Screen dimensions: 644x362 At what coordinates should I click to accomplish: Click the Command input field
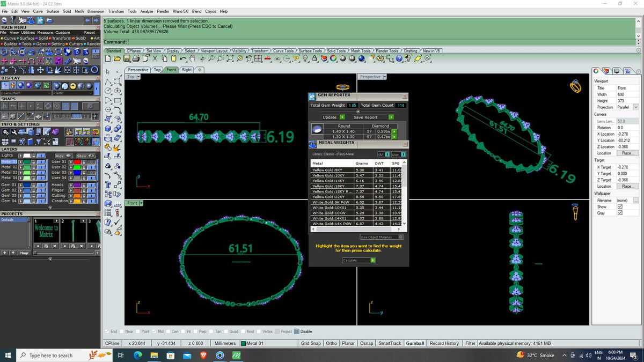pos(381,42)
